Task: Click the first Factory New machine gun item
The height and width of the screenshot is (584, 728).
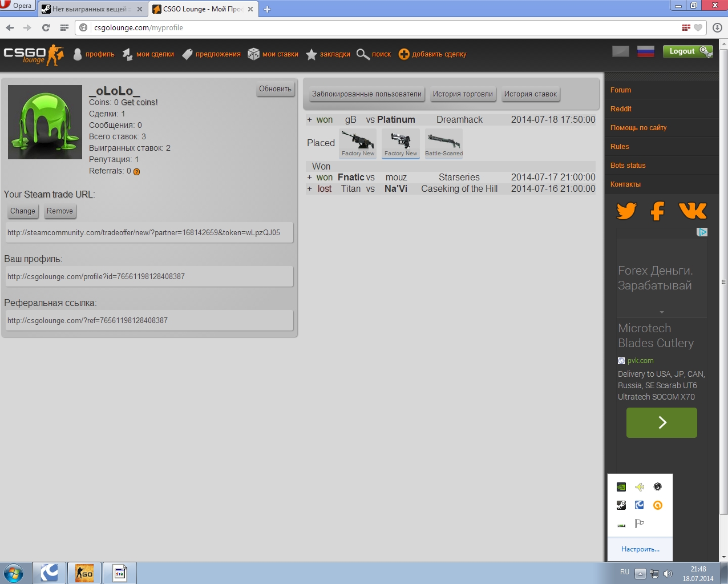Action: 358,143
